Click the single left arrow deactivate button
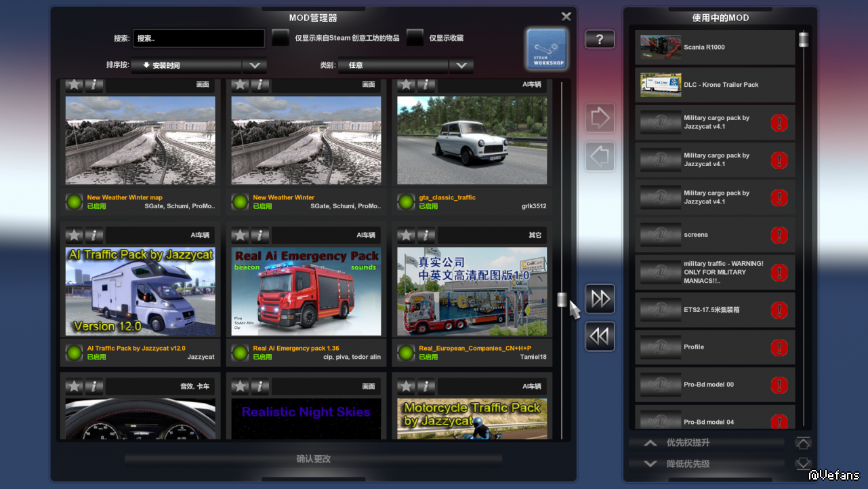Screen dimensions: 868x489 click(600, 157)
